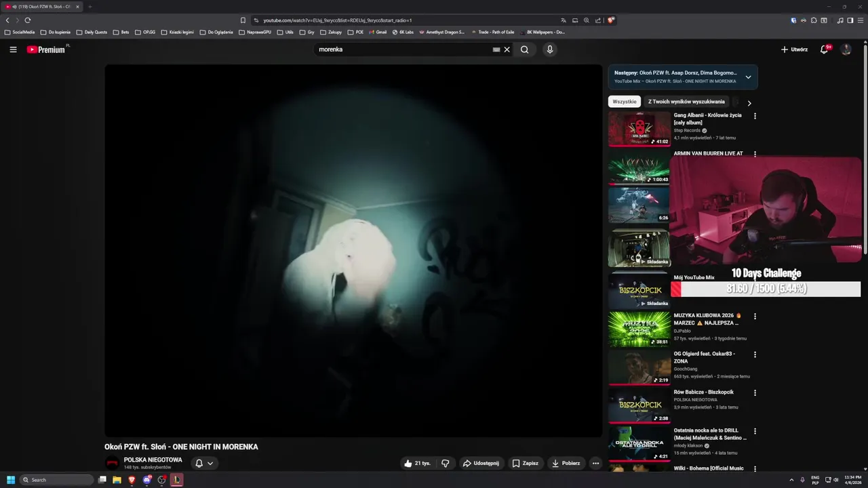Image resolution: width=868 pixels, height=488 pixels.
Task: Open the 8K Wallpapers bookmark
Action: coord(542,32)
